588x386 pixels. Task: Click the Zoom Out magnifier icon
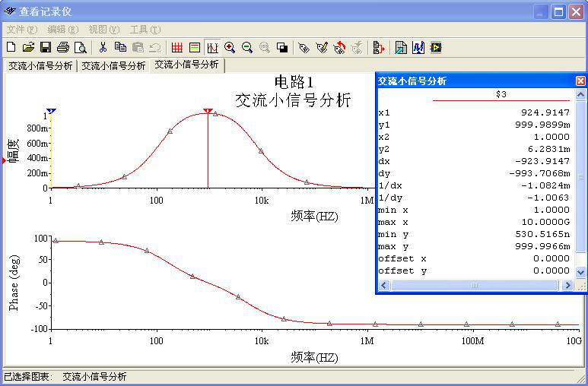(x=247, y=48)
